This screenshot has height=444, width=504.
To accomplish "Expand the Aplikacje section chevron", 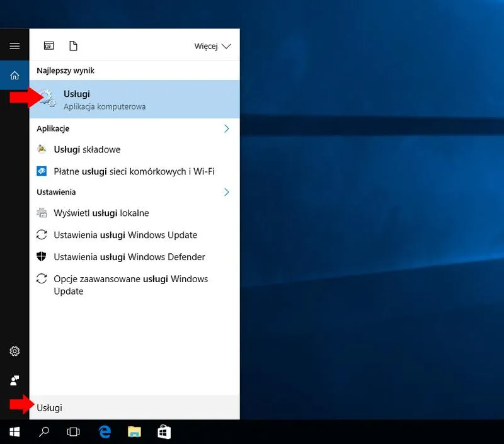I will [227, 128].
